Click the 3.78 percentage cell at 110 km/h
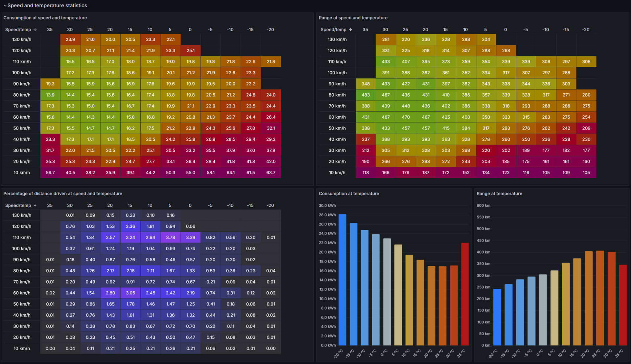 tap(170, 238)
